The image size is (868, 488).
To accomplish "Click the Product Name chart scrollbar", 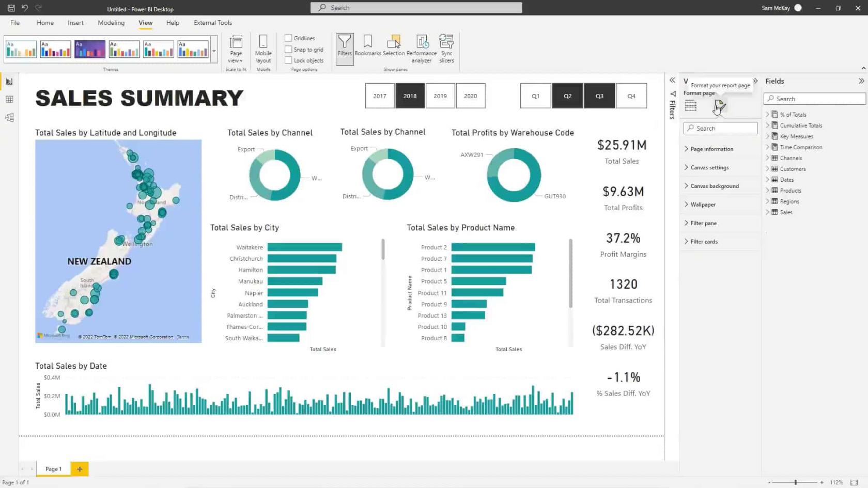I will (570, 274).
